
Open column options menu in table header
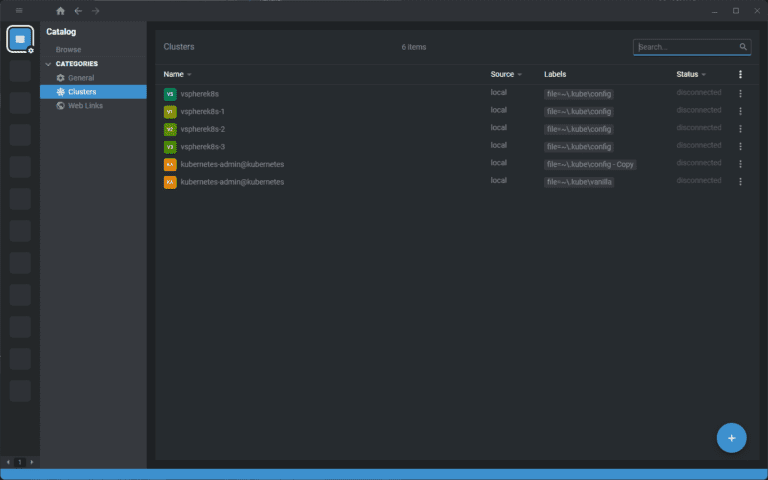click(740, 74)
